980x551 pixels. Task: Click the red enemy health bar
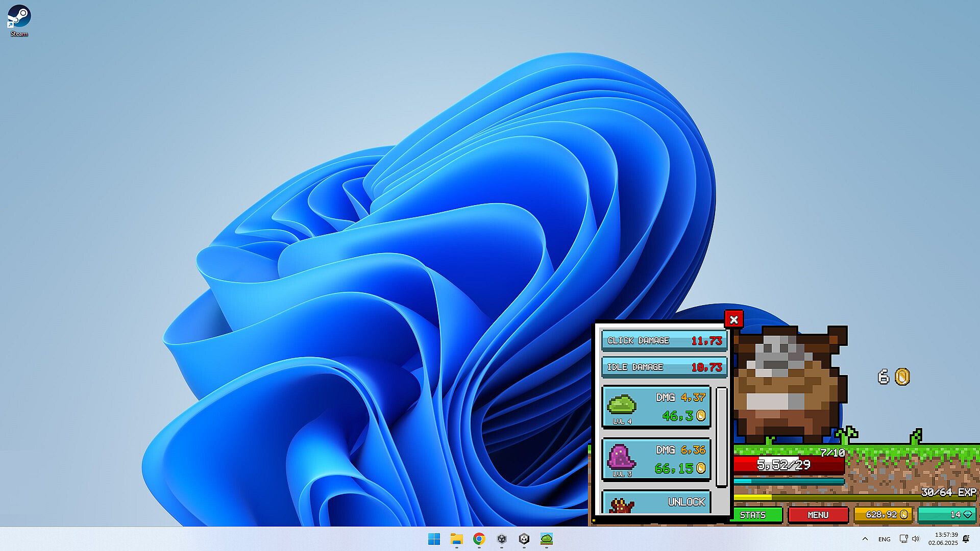pos(789,465)
